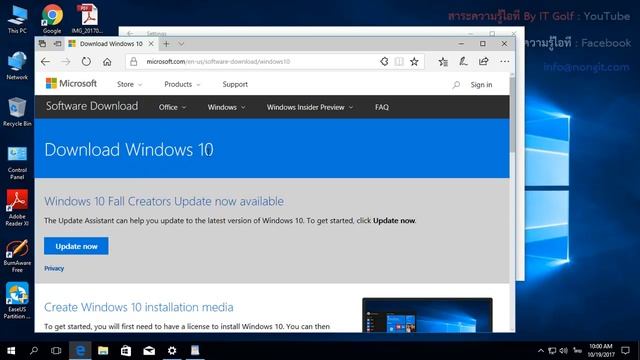Share this web page

[x=484, y=62]
